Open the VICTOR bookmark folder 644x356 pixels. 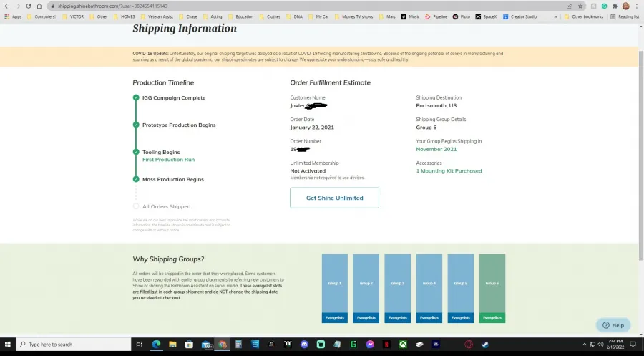point(73,17)
